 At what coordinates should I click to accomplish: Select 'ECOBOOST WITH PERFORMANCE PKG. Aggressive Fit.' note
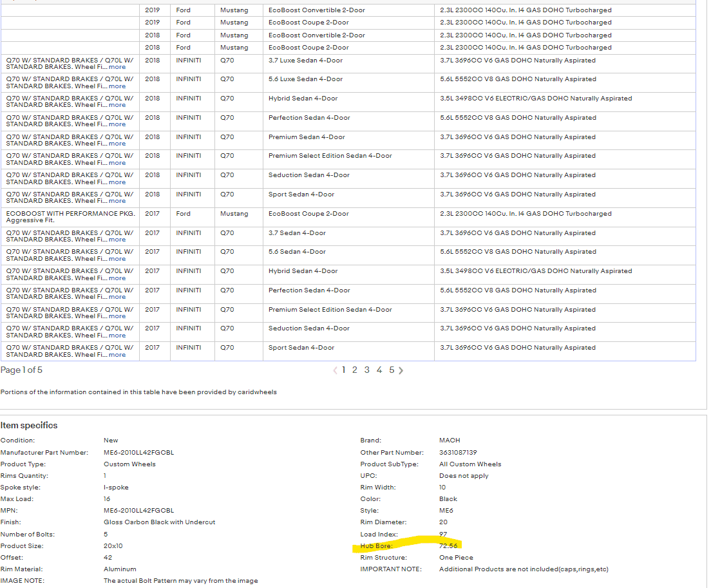[x=70, y=216]
